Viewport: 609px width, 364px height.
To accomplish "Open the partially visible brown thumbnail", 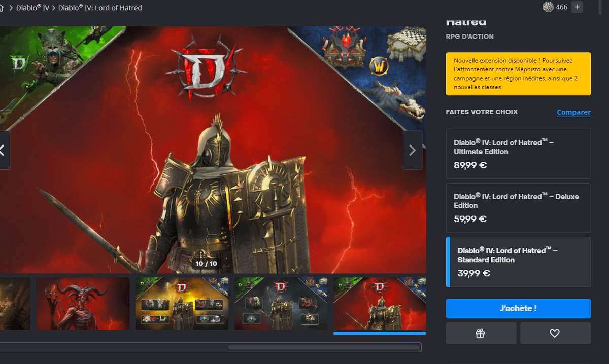I will (x=15, y=304).
